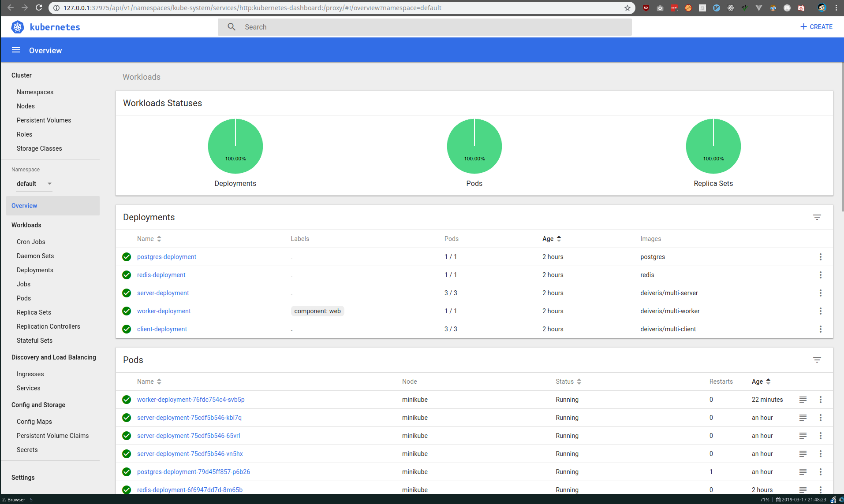Viewport: 844px width, 504px height.
Task: Click the Pods status pie chart
Action: pos(474,146)
